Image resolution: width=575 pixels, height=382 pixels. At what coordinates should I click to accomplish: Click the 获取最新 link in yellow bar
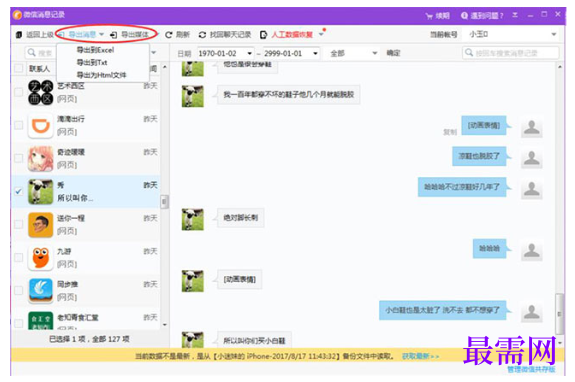point(420,356)
